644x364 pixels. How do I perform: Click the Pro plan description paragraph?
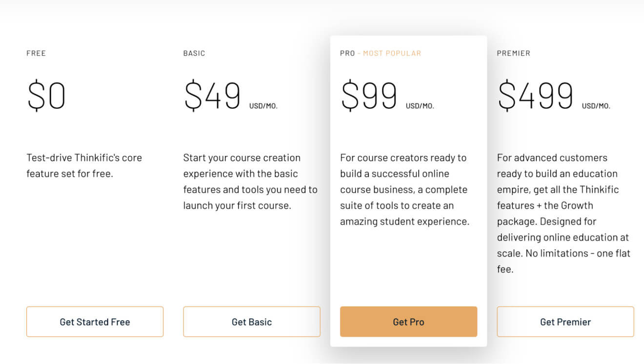click(x=405, y=189)
